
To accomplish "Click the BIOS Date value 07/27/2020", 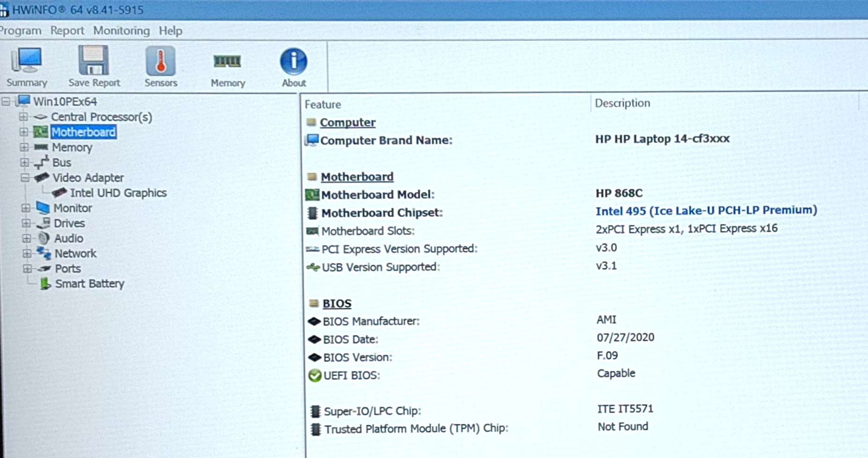I will point(625,338).
